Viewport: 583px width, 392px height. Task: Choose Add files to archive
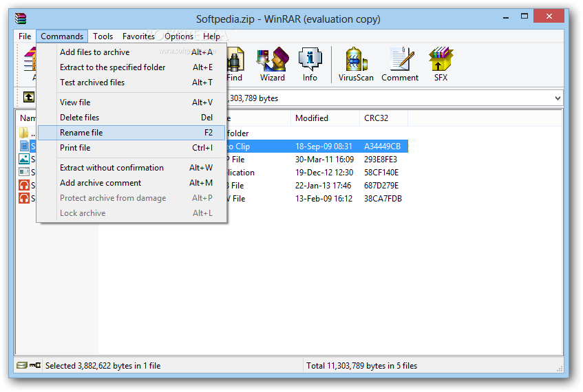tap(131, 52)
